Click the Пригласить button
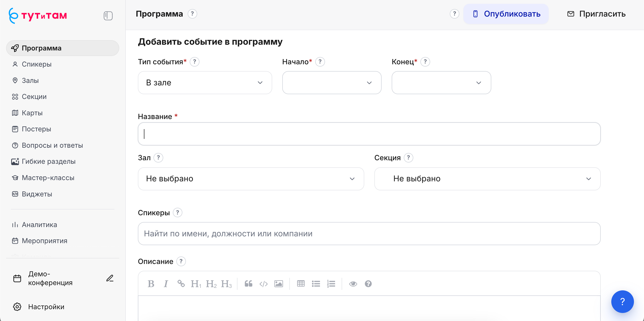The width and height of the screenshot is (644, 321). [x=596, y=14]
